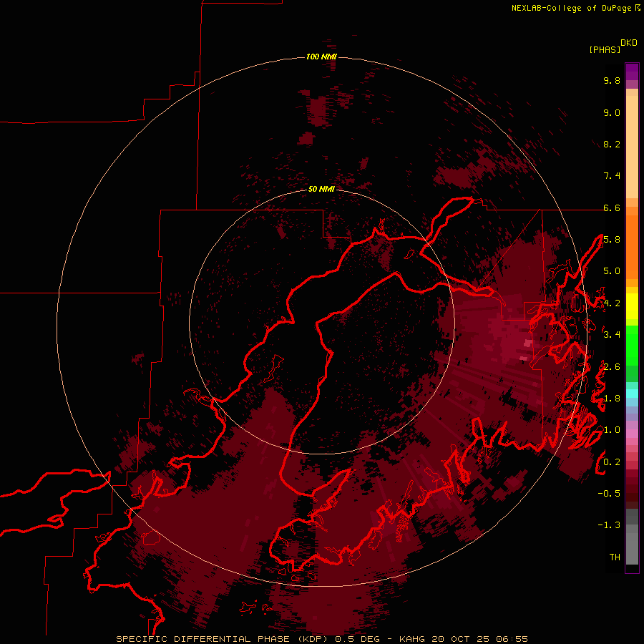
Task: Select the 1.0 legend value
Action: pos(612,430)
